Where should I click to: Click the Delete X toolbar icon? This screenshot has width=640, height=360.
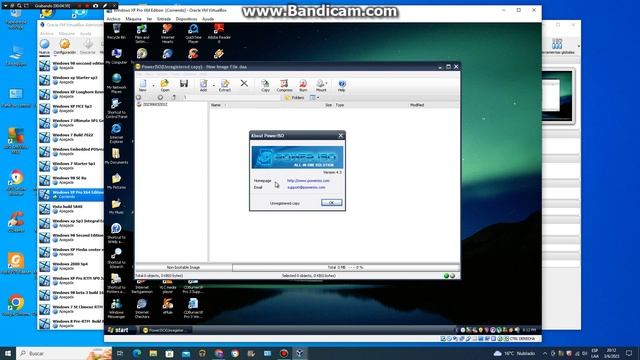coord(244,83)
